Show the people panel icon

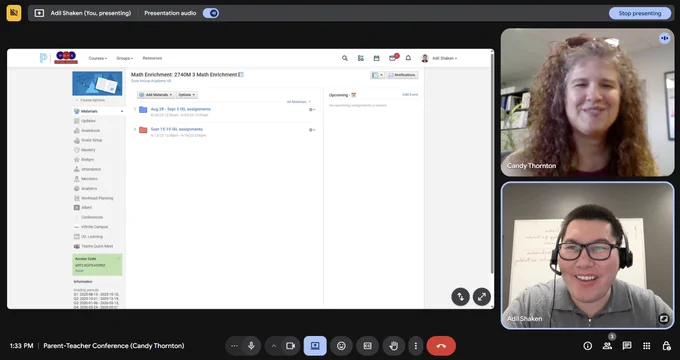tap(607, 346)
